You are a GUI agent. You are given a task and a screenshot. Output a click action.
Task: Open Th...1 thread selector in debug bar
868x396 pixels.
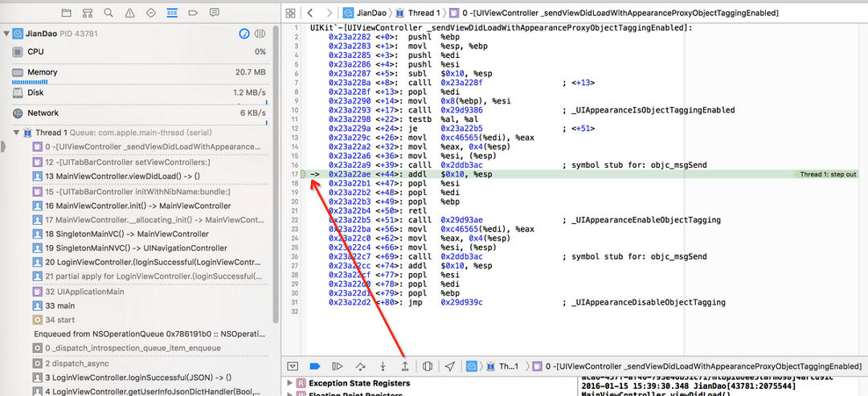coord(503,366)
